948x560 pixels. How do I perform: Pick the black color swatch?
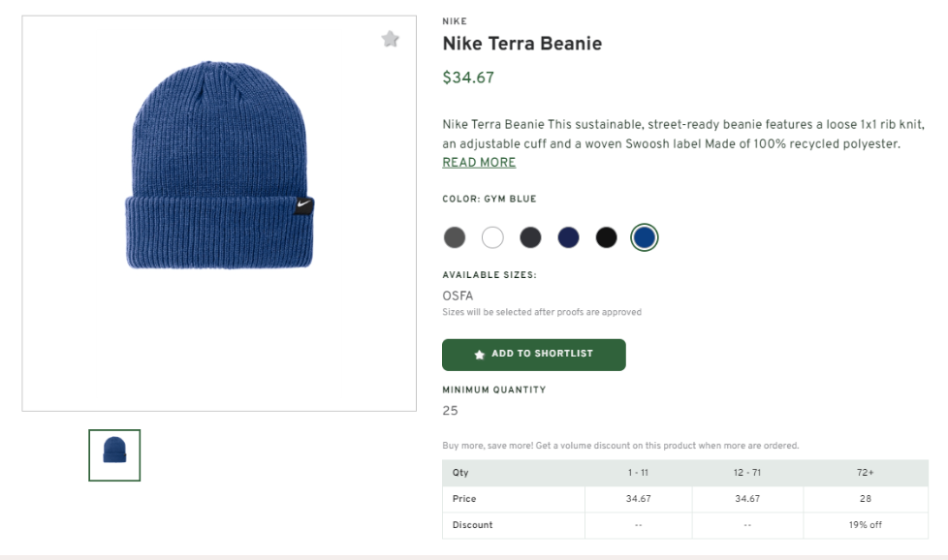[x=607, y=237]
